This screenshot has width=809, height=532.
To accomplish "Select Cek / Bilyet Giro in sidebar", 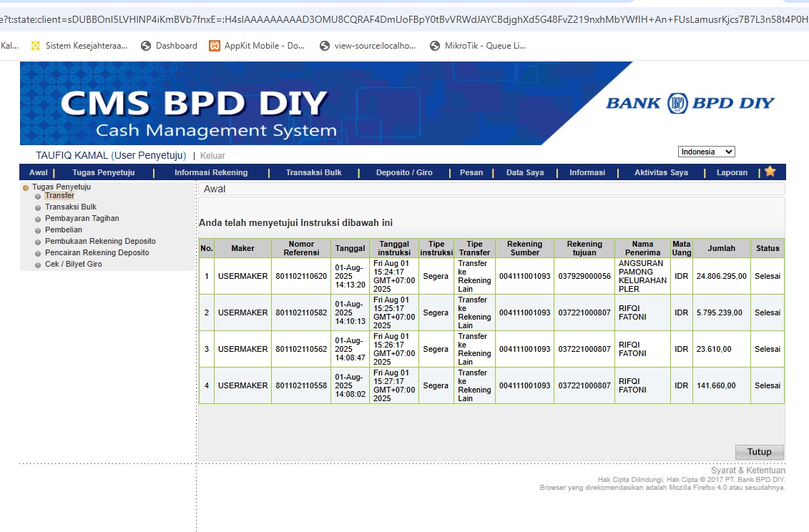I will [73, 264].
